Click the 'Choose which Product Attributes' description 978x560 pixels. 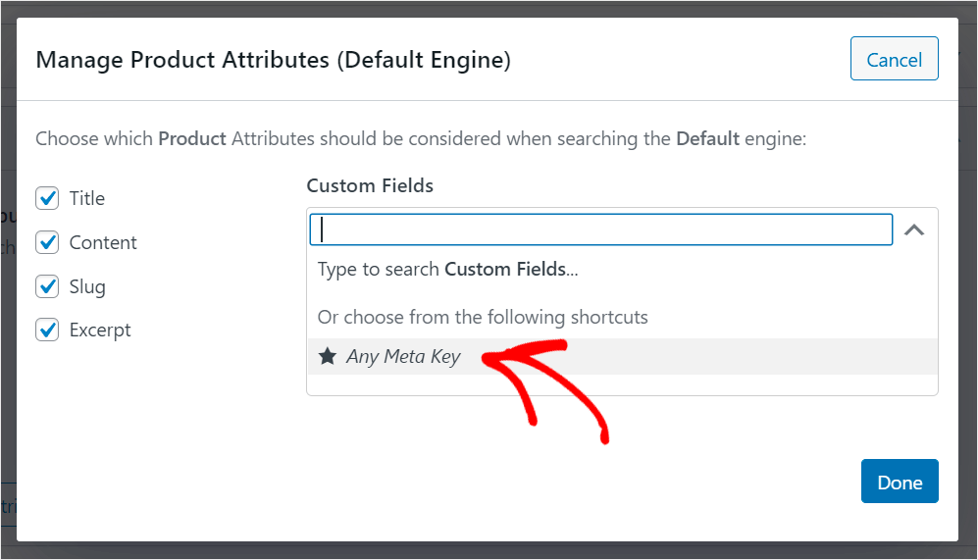click(x=421, y=138)
